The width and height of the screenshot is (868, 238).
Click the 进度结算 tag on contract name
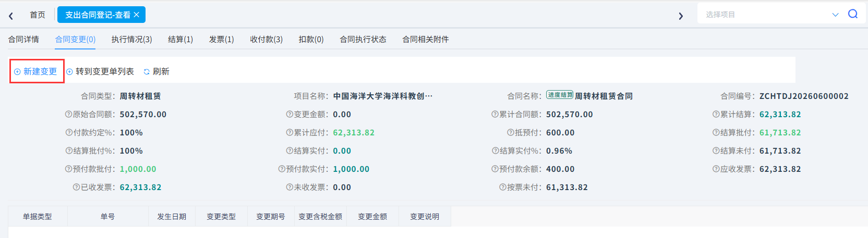click(x=560, y=95)
